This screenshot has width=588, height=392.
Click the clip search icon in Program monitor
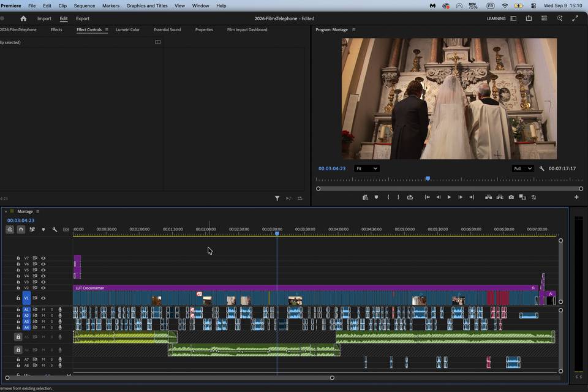point(365,197)
